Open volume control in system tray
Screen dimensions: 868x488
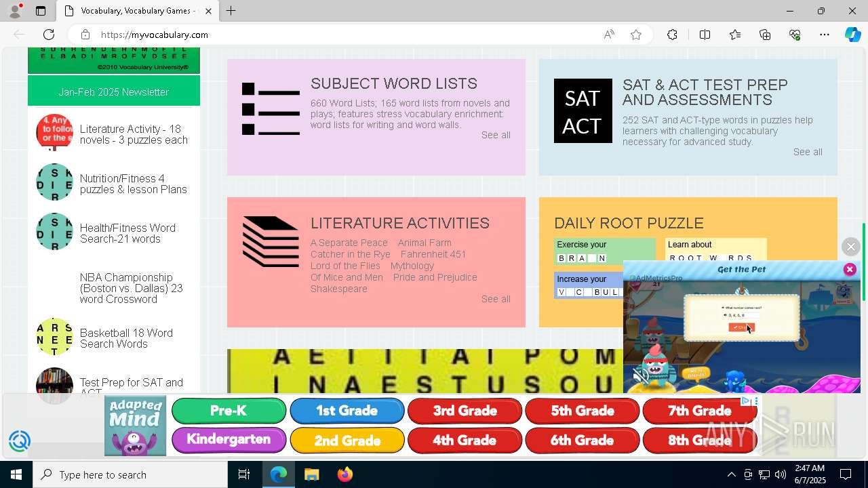pos(781,474)
